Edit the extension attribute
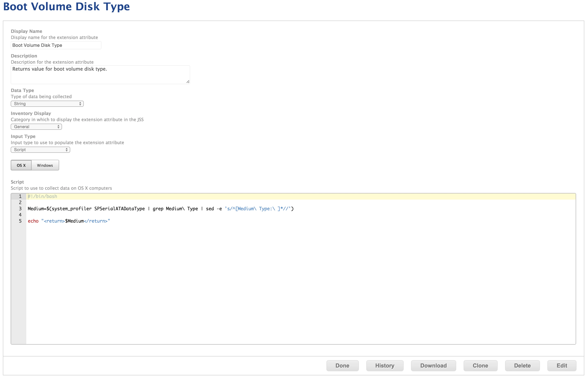The width and height of the screenshot is (588, 377). pos(562,366)
